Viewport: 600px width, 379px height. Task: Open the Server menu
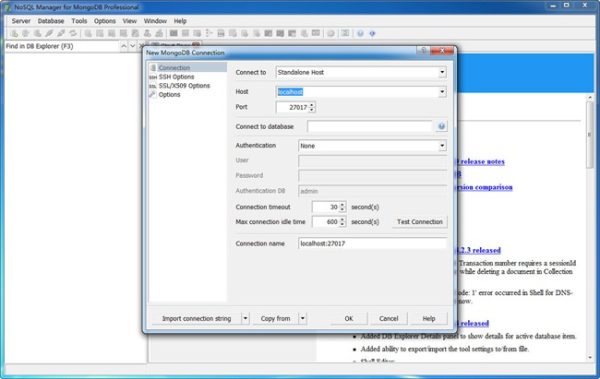pyautogui.click(x=21, y=21)
